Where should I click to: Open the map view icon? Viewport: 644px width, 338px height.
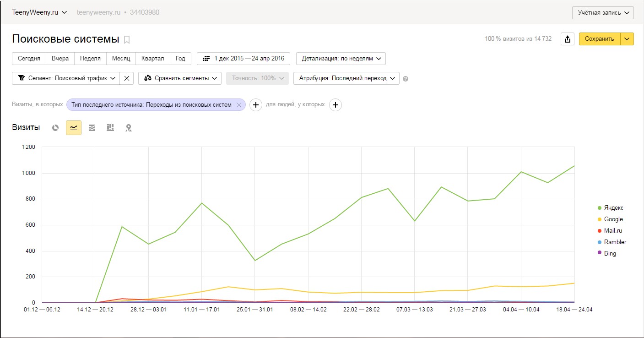click(x=129, y=128)
